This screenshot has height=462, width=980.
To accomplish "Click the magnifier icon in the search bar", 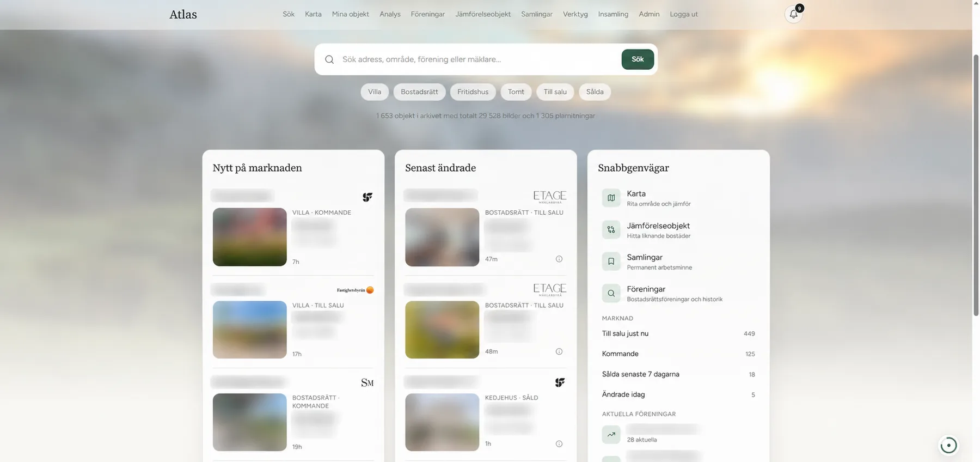I will coord(329,59).
